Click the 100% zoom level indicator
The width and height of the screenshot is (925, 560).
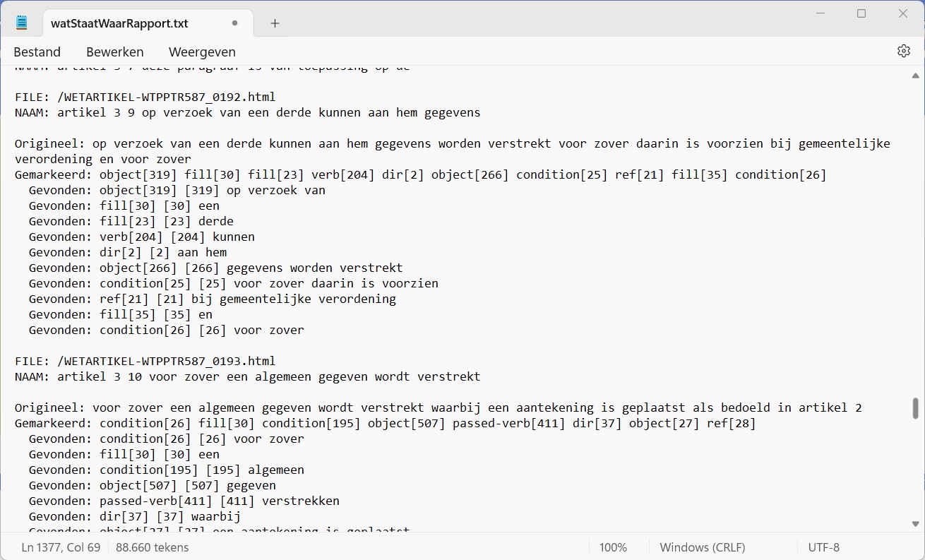tap(613, 547)
